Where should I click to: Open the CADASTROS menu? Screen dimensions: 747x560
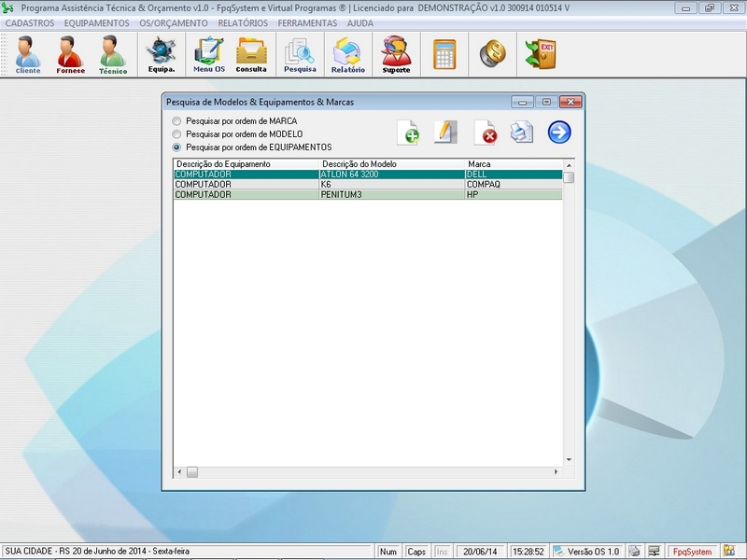30,22
